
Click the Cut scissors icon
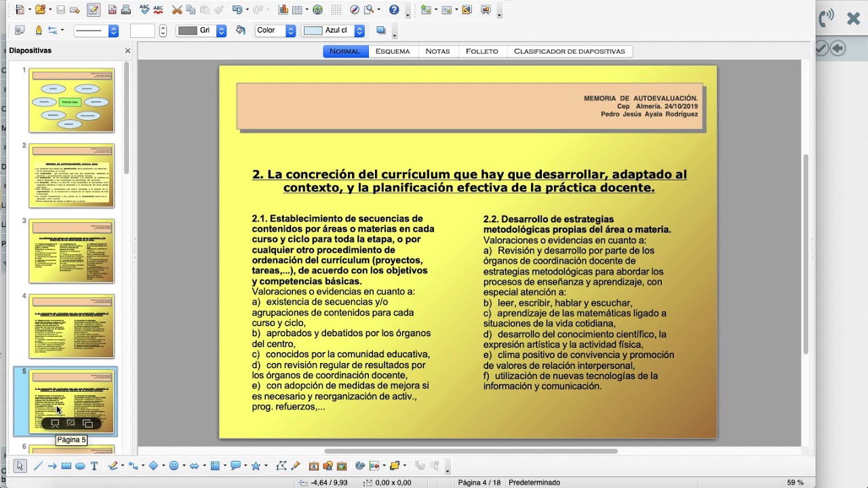click(176, 9)
